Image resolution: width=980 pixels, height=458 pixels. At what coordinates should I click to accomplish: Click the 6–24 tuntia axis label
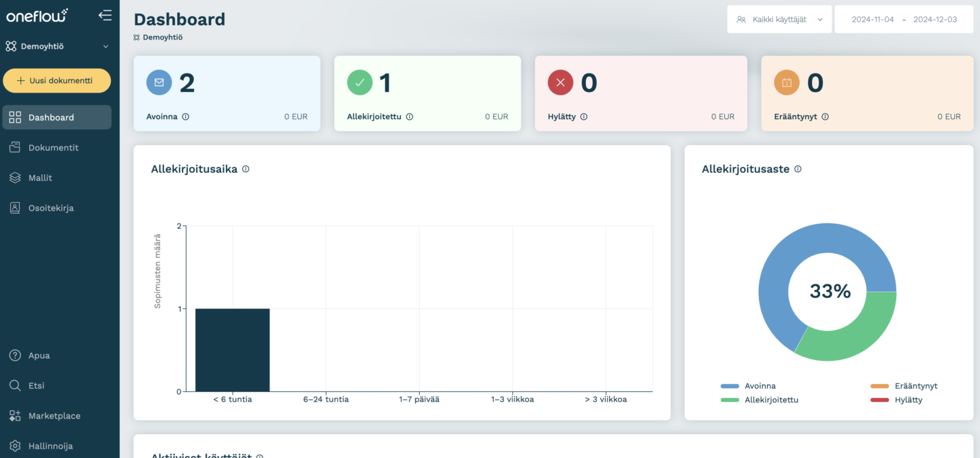[326, 399]
